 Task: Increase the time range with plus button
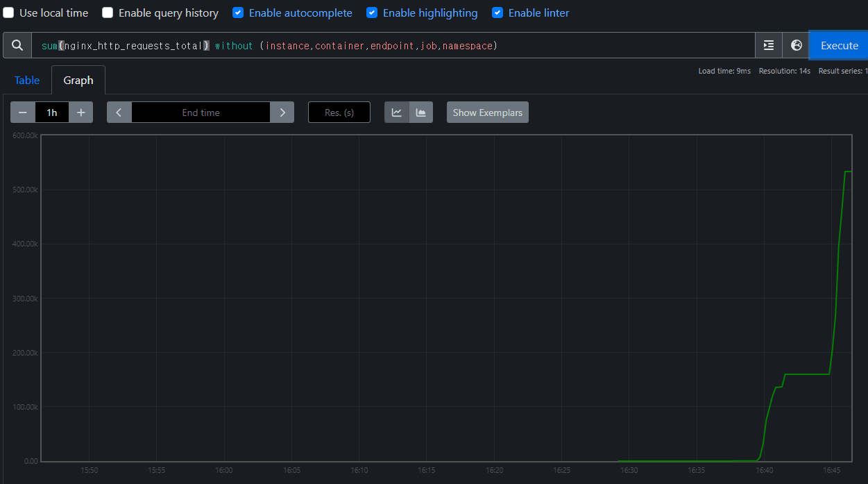80,112
